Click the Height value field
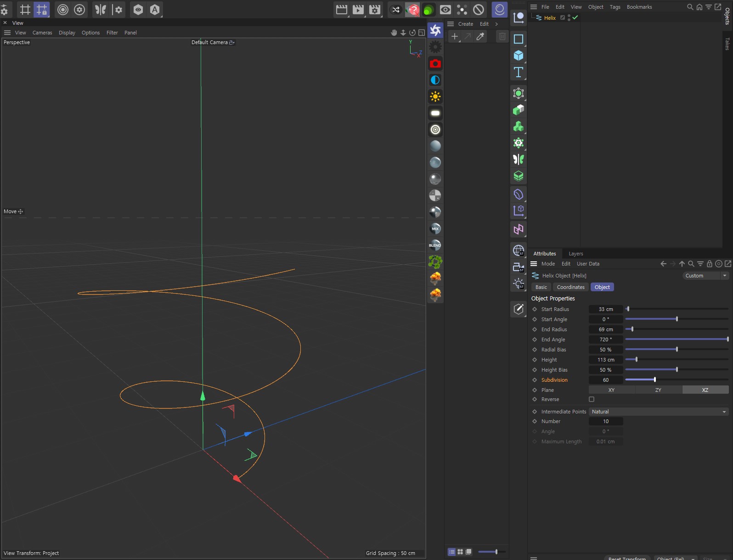 606,360
